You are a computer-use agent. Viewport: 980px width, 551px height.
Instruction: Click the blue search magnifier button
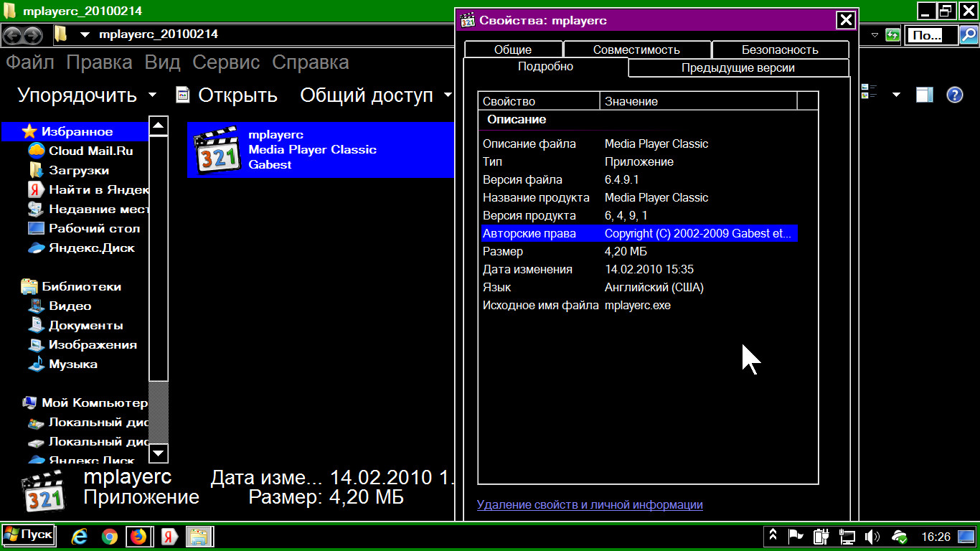tap(968, 34)
